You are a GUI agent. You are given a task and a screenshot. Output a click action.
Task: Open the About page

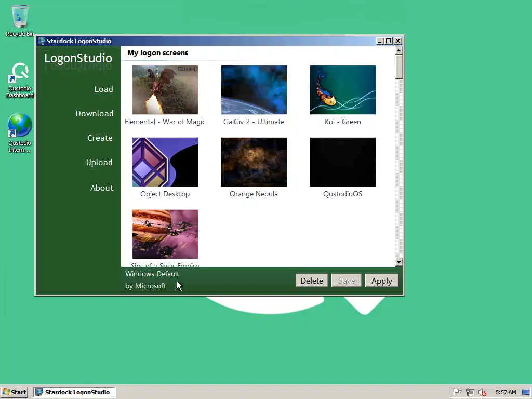(x=102, y=188)
